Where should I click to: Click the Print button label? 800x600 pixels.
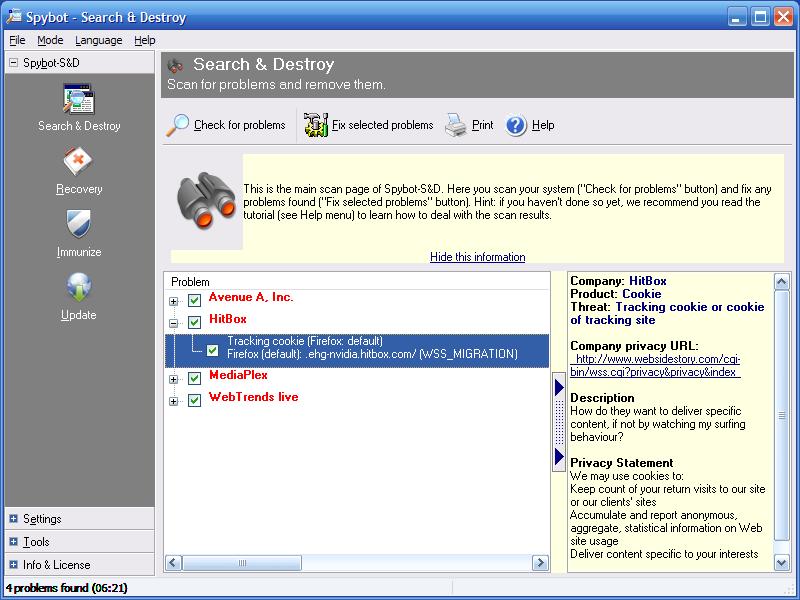click(482, 125)
